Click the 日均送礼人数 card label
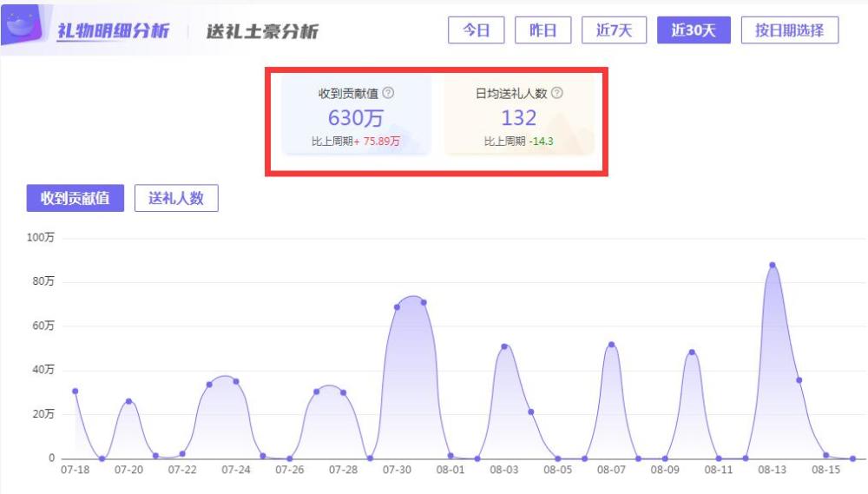Viewport: 868px width, 494px height. pyautogui.click(x=511, y=94)
